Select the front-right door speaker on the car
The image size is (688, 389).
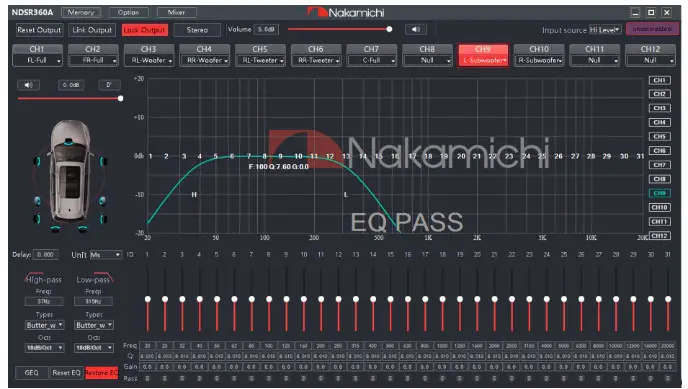tap(103, 161)
